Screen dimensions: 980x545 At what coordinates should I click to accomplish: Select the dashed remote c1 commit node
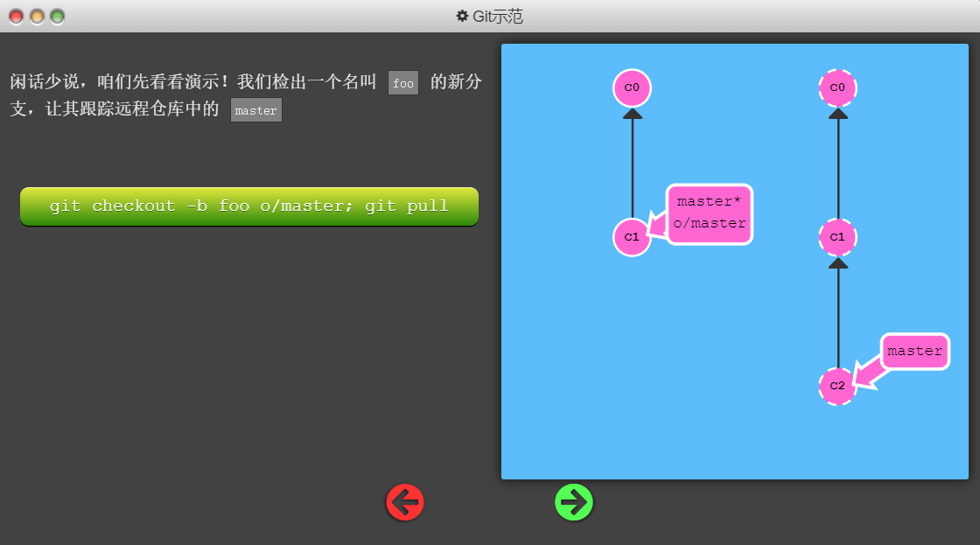coord(837,237)
